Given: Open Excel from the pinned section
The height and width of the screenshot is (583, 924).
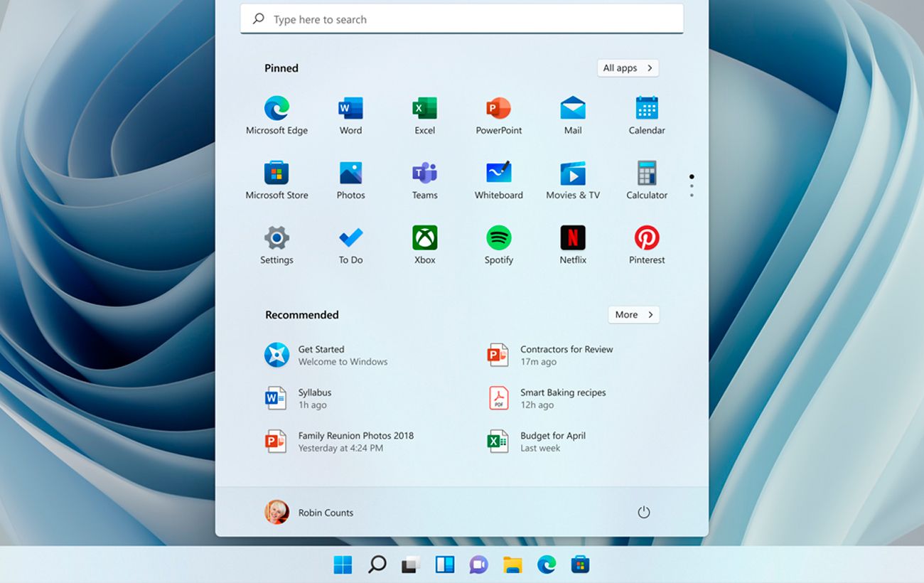Looking at the screenshot, I should point(424,109).
